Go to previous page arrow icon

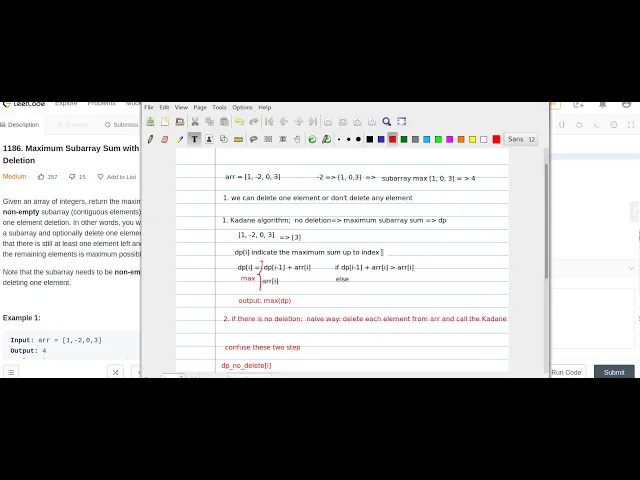[284, 122]
